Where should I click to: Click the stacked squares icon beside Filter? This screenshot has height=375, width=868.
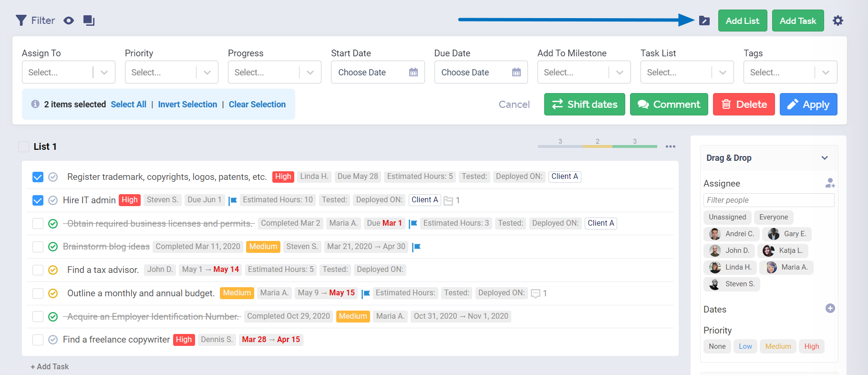[x=89, y=21]
